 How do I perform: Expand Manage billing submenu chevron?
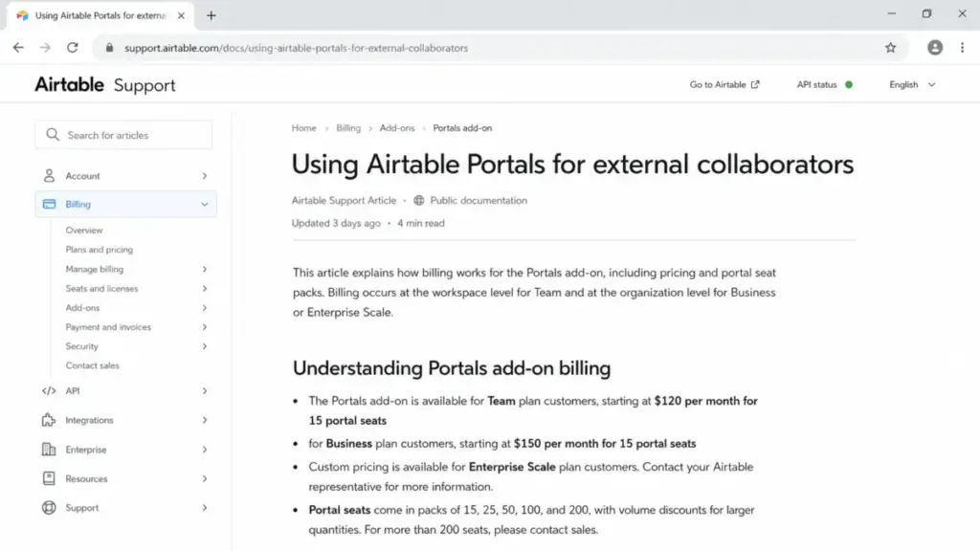click(205, 269)
